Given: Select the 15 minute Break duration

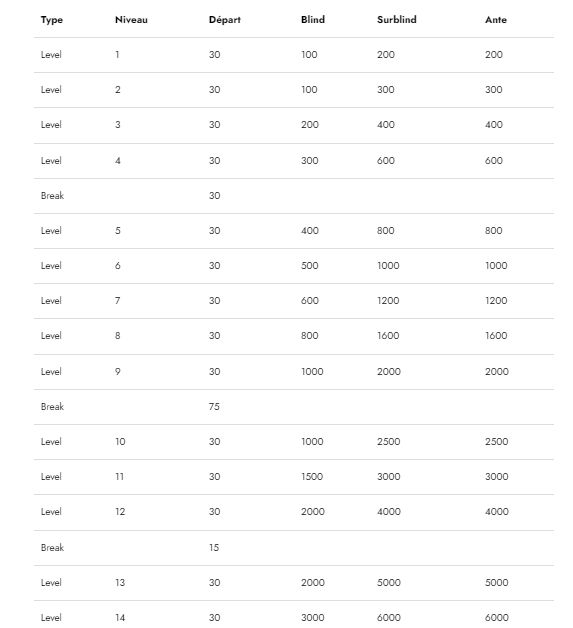Looking at the screenshot, I should [x=214, y=547].
